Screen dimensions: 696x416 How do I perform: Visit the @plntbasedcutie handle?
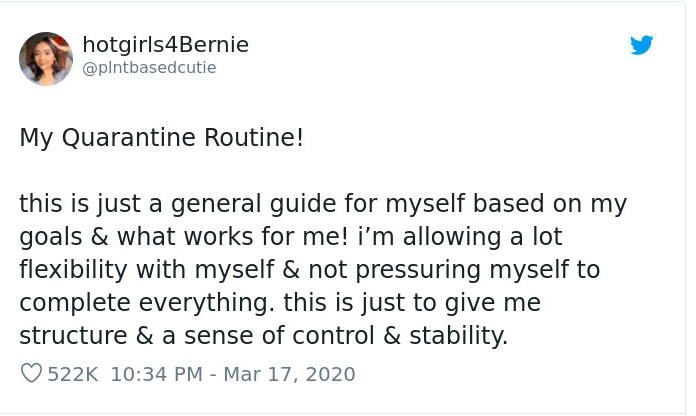(149, 67)
